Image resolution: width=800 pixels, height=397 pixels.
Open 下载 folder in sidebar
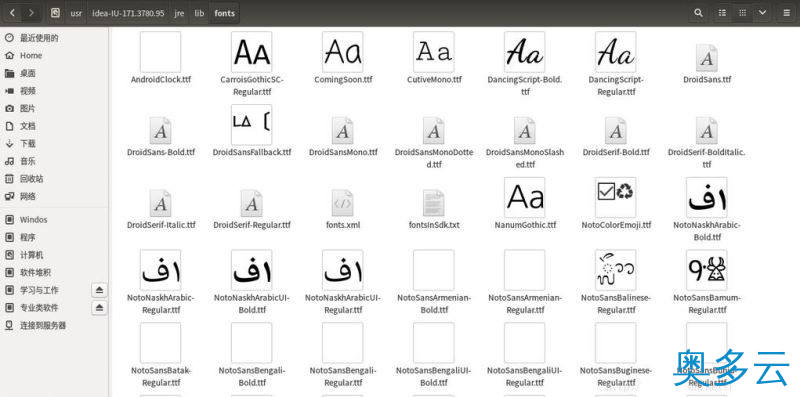[x=54, y=143]
